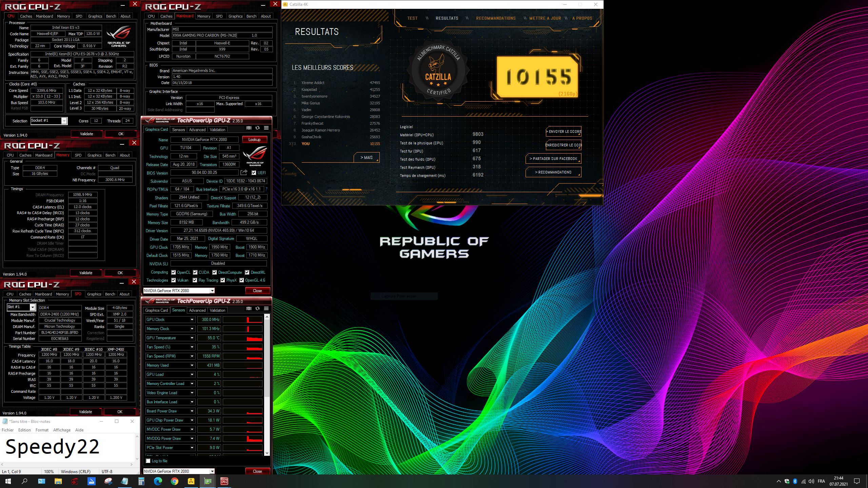Switch to the yellow Catzilla taskbar icon
The width and height of the screenshot is (868, 488).
[191, 481]
